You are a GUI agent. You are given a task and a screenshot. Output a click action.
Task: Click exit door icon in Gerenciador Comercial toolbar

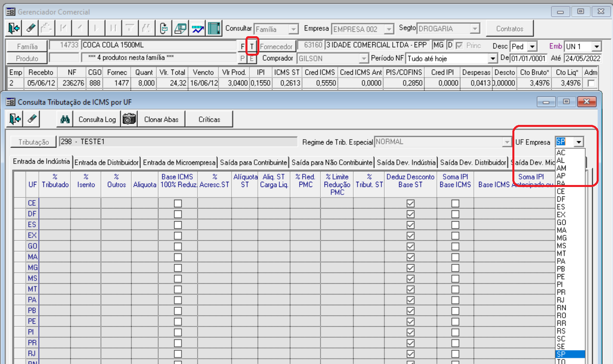[x=14, y=28]
